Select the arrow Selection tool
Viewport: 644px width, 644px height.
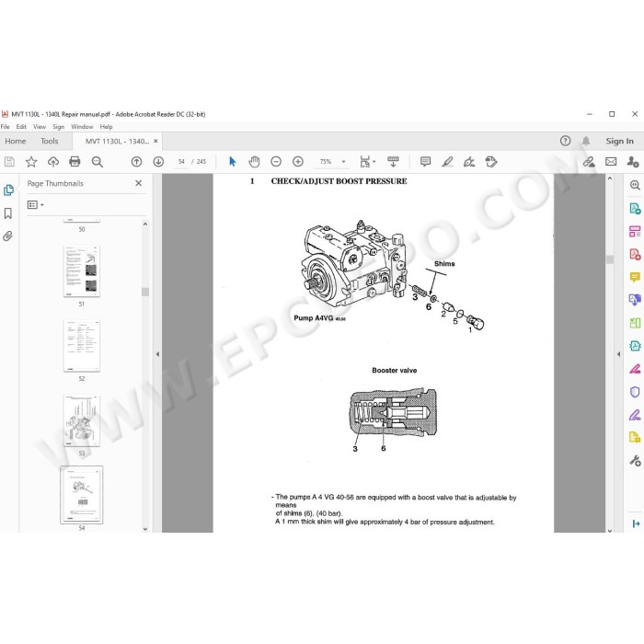pyautogui.click(x=233, y=162)
